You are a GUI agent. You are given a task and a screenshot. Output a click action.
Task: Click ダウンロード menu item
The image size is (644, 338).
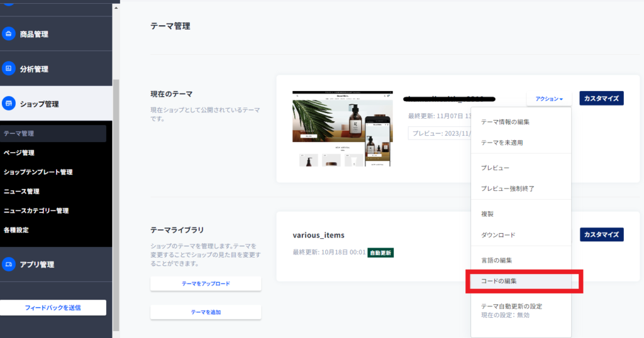(498, 235)
